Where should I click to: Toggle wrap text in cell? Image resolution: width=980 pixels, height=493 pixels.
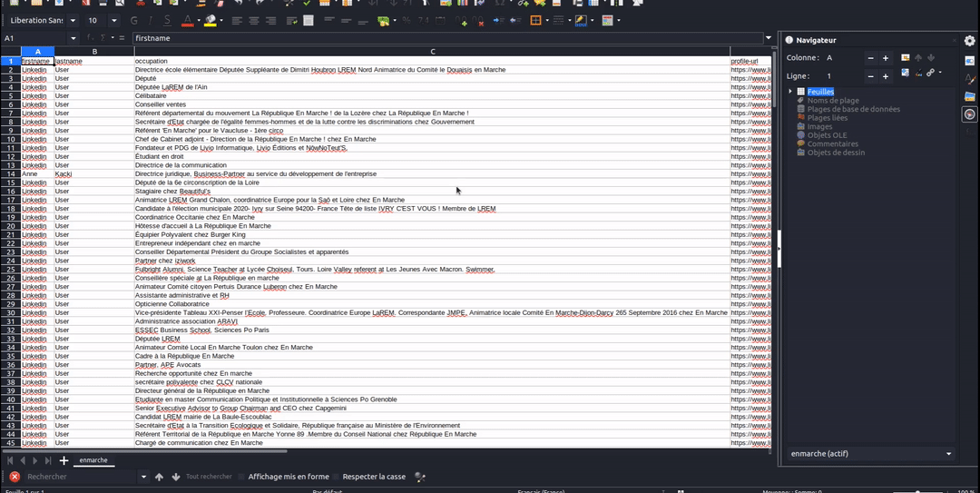point(292,21)
